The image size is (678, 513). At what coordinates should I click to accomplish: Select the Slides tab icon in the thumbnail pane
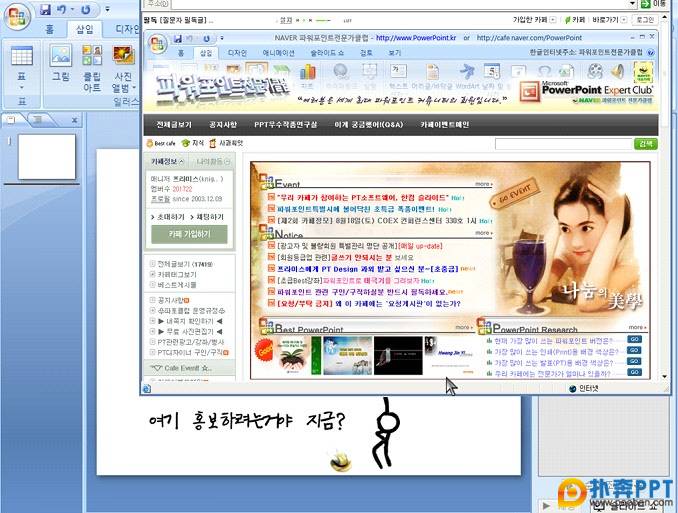click(12, 120)
